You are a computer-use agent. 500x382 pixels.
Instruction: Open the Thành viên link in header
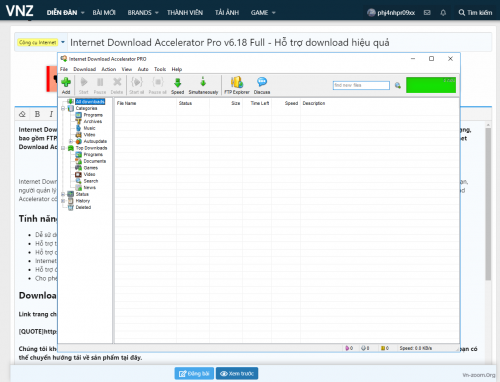point(185,13)
